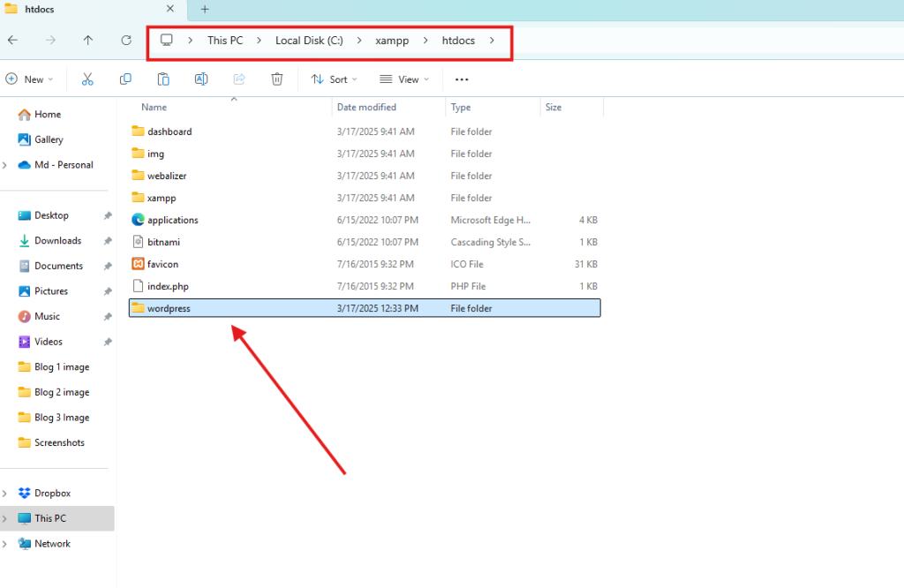904x588 pixels.
Task: Open the View dropdown menu
Action: click(x=403, y=79)
